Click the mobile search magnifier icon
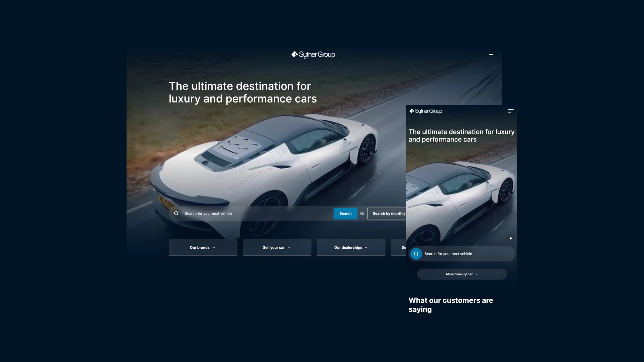This screenshot has height=362, width=644. [x=416, y=254]
